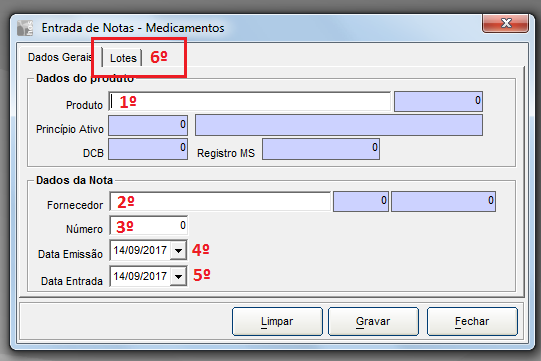This screenshot has height=361, width=541.
Task: Click the Dados da Nota group heading
Action: point(75,180)
